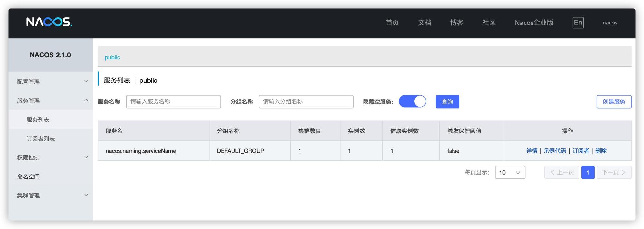The height and width of the screenshot is (229, 644).
Task: Click 删除 to remove the service
Action: 601,151
